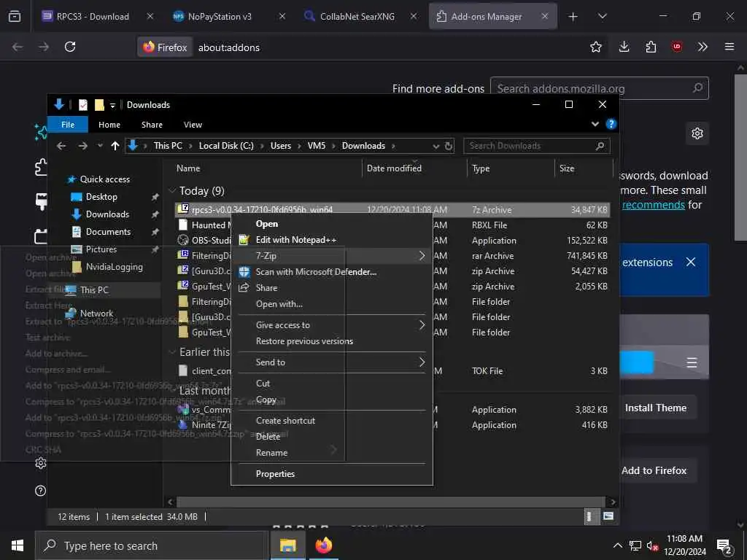747x560 pixels.
Task: Refresh the Downloads folder
Action: coord(449,146)
